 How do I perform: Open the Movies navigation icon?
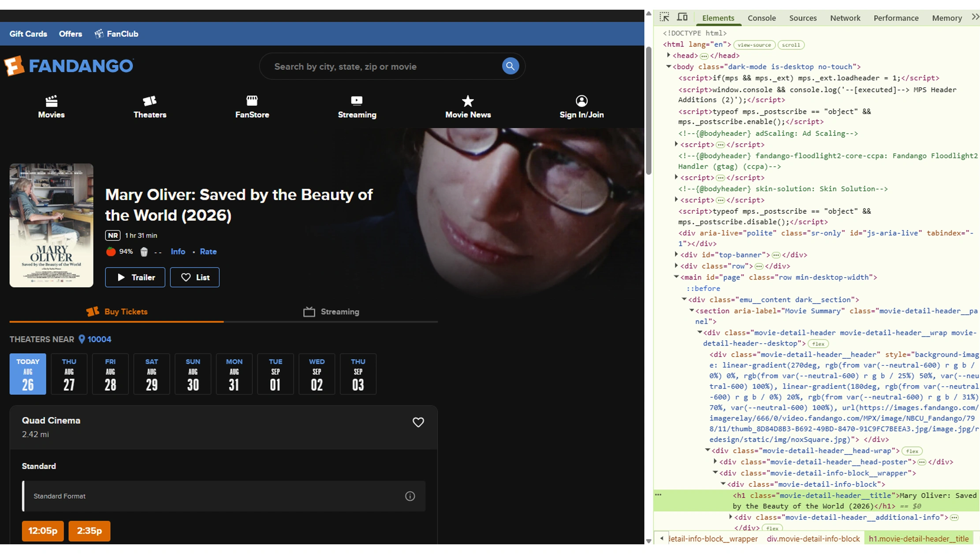tap(51, 101)
